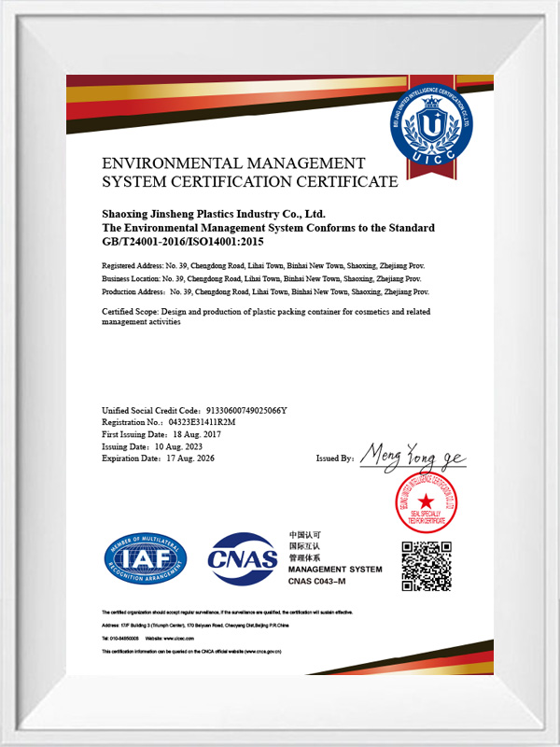Click the certificate title heading
This screenshot has height=747, width=560.
pyautogui.click(x=250, y=172)
